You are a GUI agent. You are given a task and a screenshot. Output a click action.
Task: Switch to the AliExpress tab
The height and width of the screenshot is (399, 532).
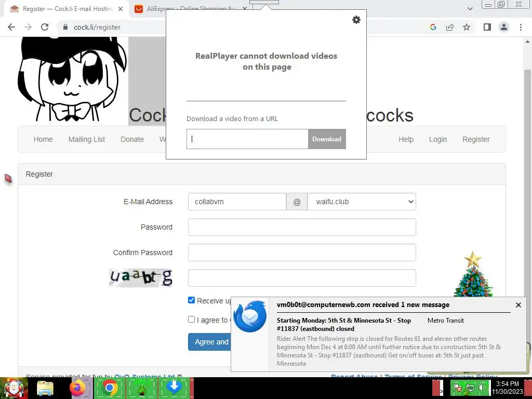click(190, 9)
